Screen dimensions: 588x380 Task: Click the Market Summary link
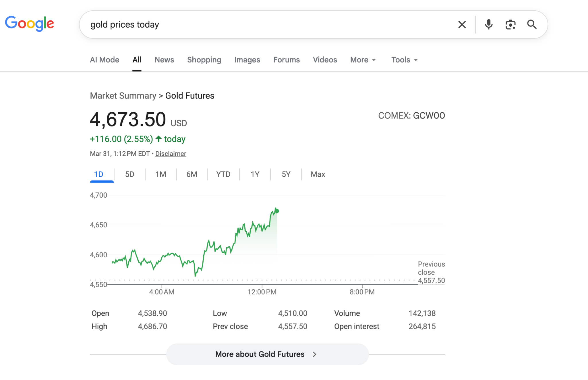tap(123, 95)
